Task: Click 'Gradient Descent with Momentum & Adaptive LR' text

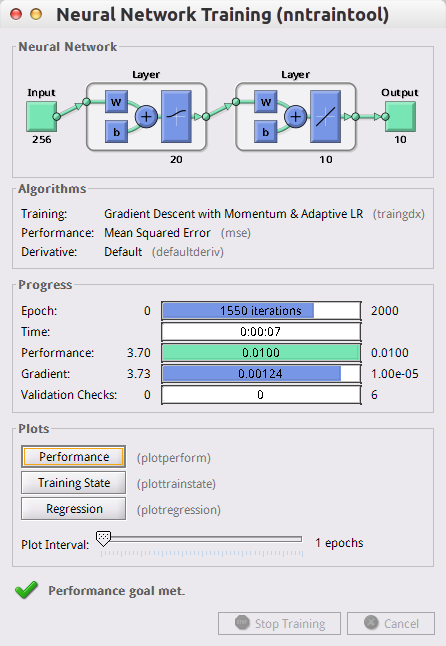Action: pos(234,214)
